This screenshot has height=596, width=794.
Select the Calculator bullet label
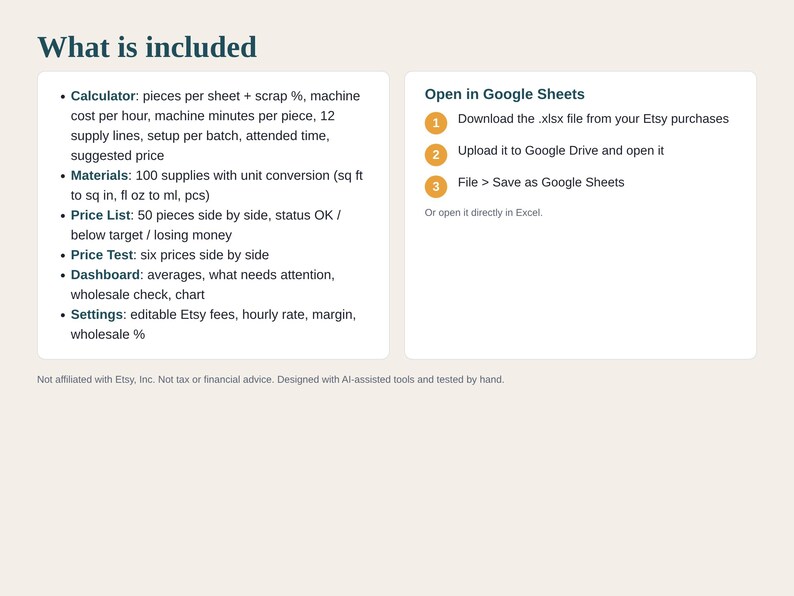pos(103,96)
